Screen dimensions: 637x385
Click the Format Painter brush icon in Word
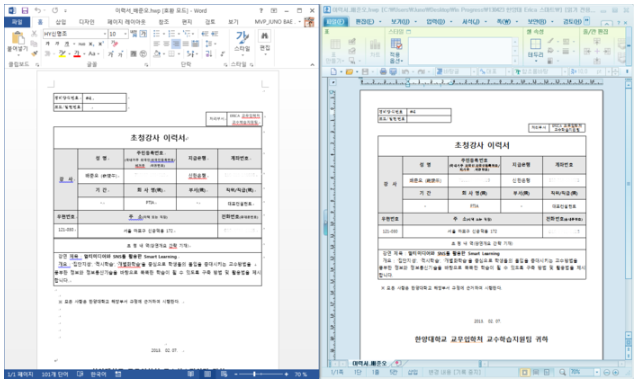pos(35,54)
